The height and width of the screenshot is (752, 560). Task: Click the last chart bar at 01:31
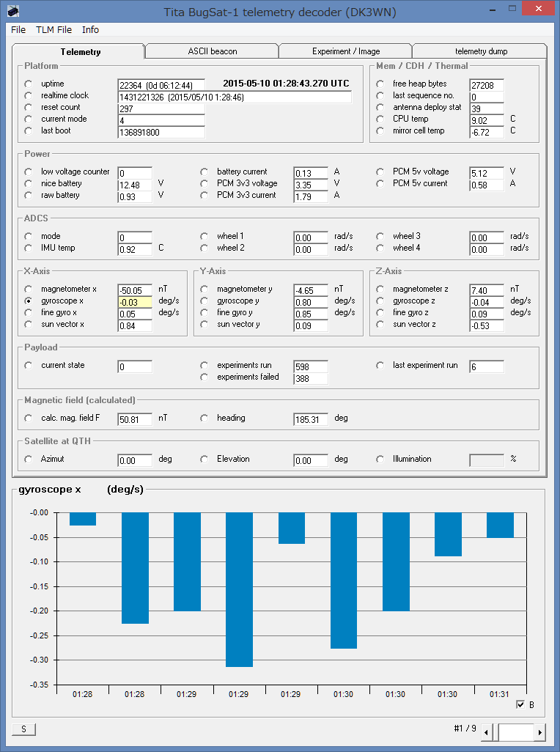coord(500,525)
